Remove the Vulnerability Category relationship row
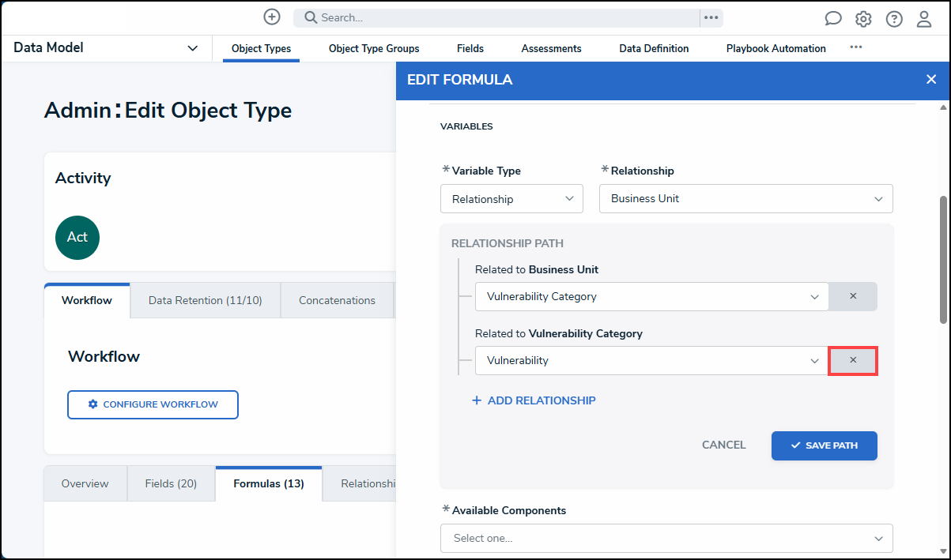951x560 pixels. tap(853, 296)
